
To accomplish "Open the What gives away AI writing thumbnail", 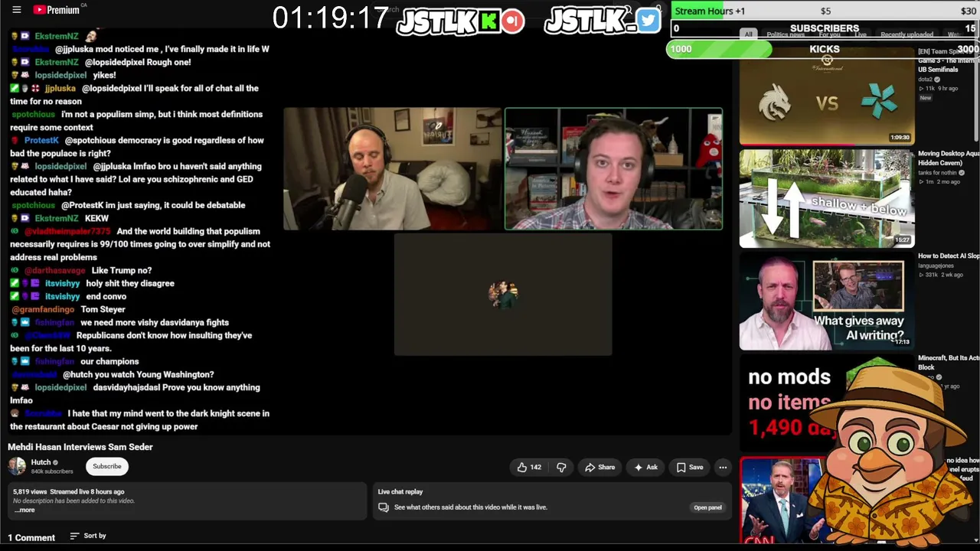I will point(827,302).
